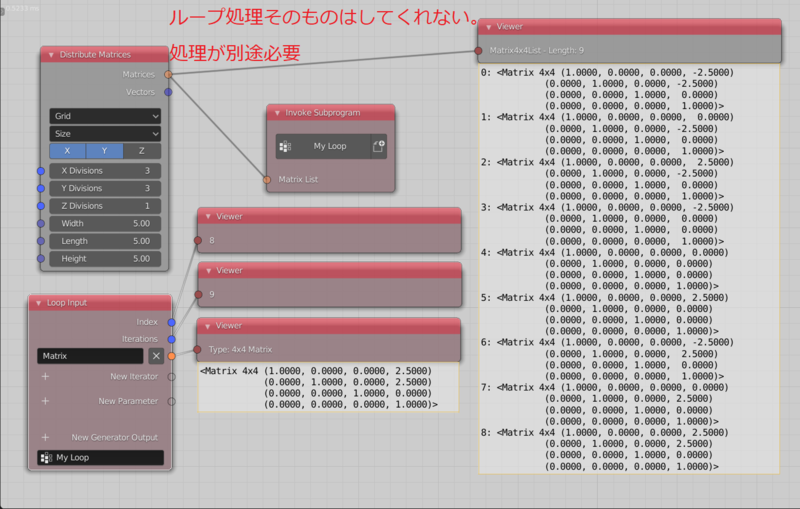This screenshot has width=800, height=509.
Task: Collapse the Loop Input node
Action: (x=38, y=303)
